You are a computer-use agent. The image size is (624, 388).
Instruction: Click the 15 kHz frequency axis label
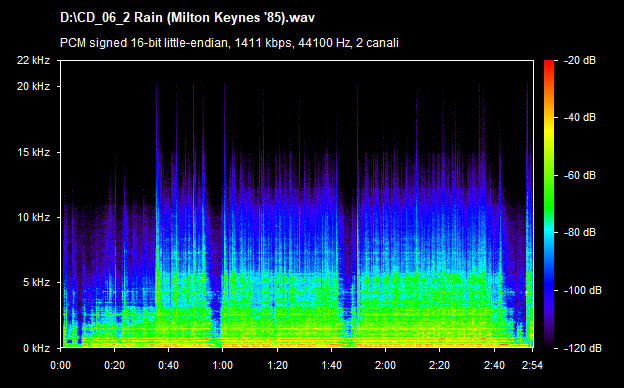point(33,152)
